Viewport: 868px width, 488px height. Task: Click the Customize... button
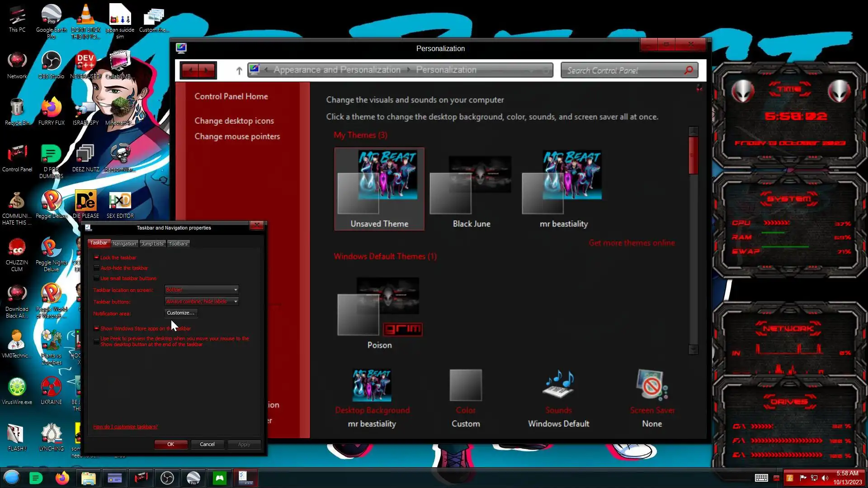(x=180, y=313)
